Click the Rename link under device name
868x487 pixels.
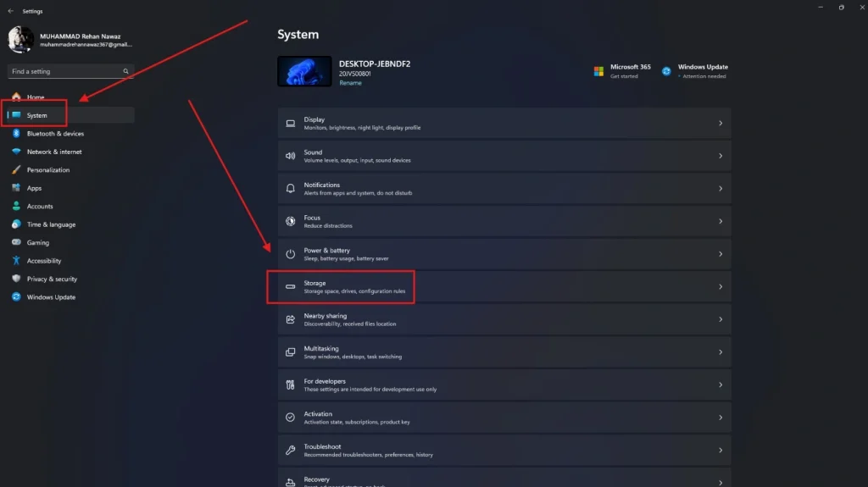click(x=350, y=83)
